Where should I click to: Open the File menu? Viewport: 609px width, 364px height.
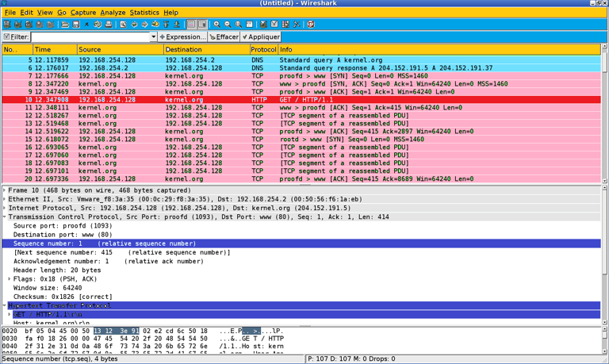coord(10,13)
